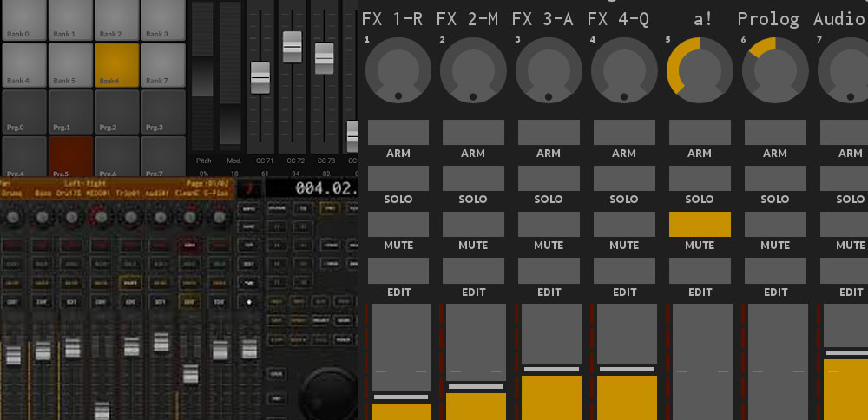
Task: Open EDIT for FX 4-Q channel
Action: [624, 271]
